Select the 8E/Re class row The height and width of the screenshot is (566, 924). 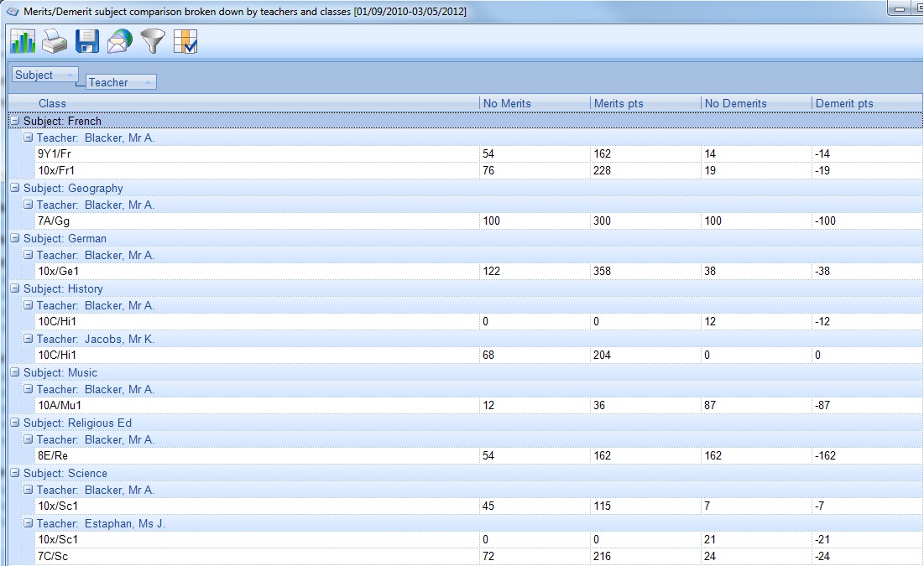(478, 455)
